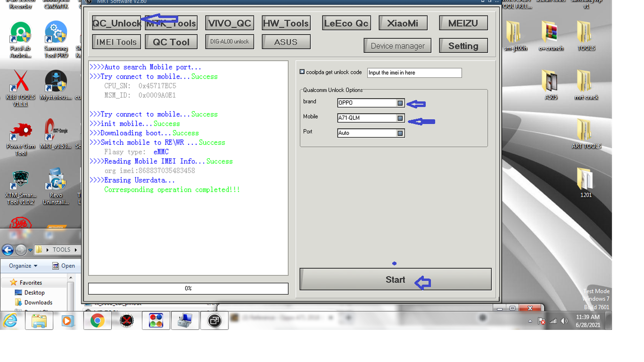Open Revo Uninstaller shortcut
This screenshot has height=362, width=644.
[x=56, y=187]
